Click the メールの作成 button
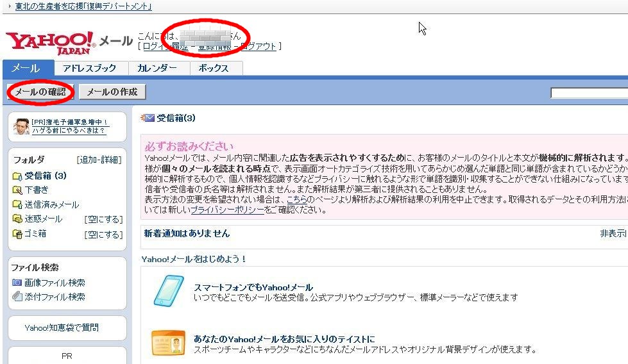Viewport: 628px width, 364px height. point(112,92)
